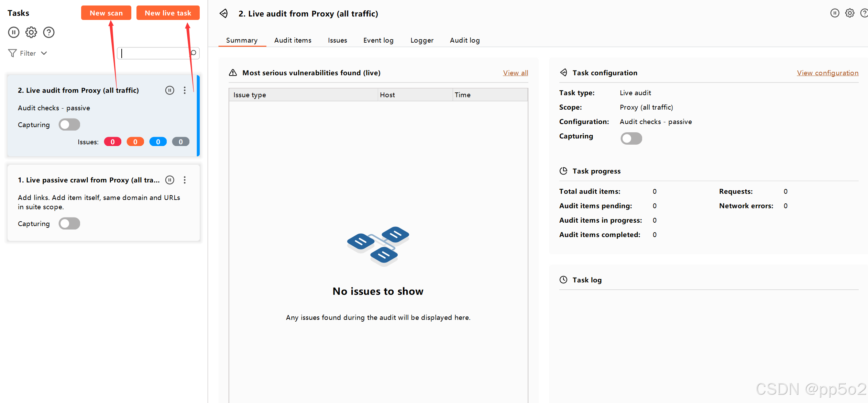Image resolution: width=868 pixels, height=403 pixels.
Task: Open three-dot menu on Live passive crawl task
Action: click(185, 180)
